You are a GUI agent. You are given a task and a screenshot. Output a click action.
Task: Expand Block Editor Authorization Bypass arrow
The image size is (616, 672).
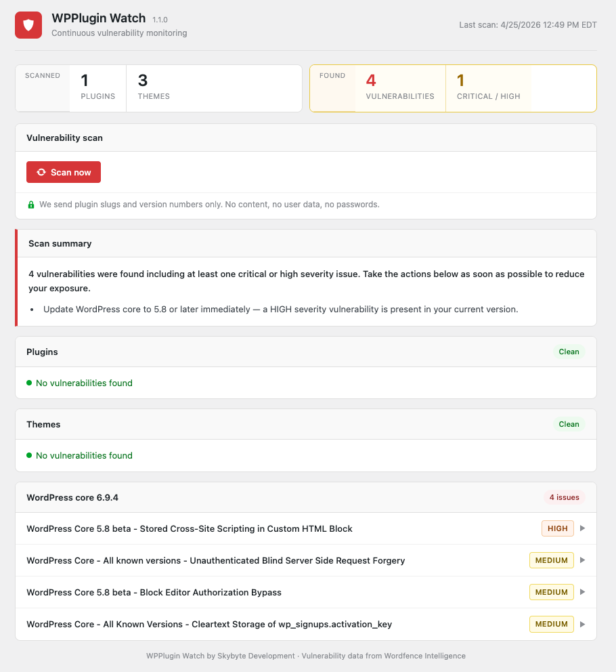point(582,592)
